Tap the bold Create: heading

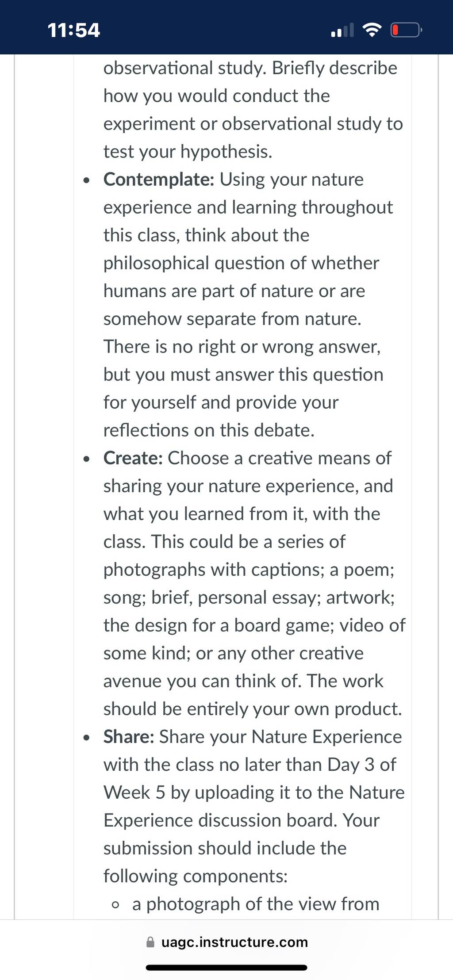[x=133, y=458]
